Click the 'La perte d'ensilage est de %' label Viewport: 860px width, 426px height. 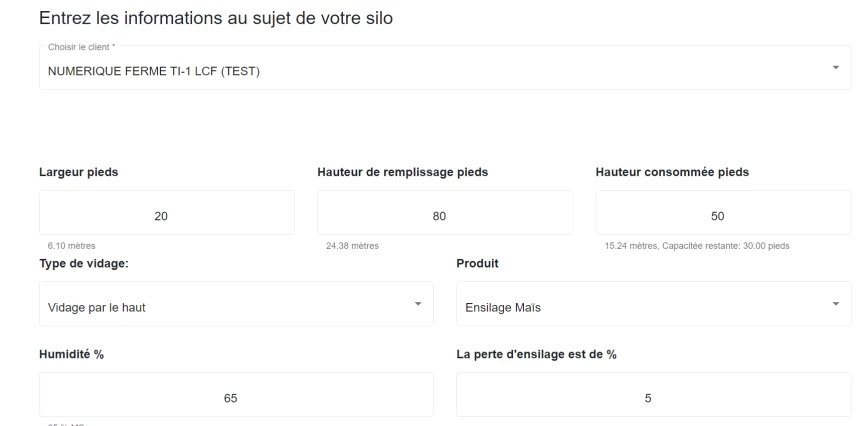[535, 355]
